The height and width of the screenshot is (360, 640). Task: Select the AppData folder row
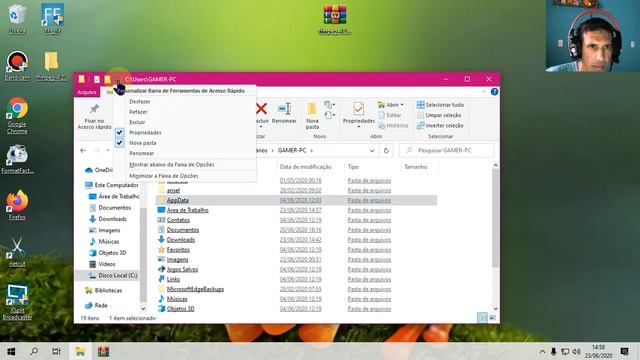pos(296,200)
